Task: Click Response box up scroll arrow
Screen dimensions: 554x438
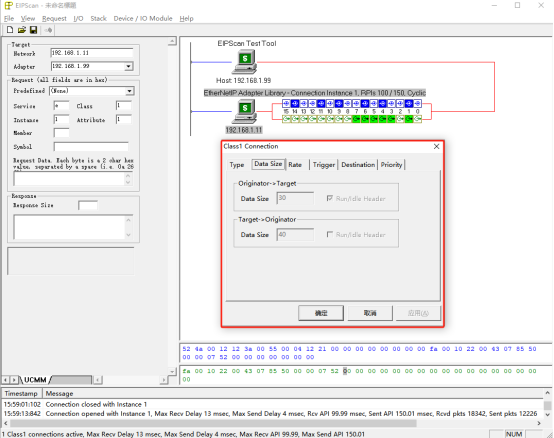Action: pos(128,220)
